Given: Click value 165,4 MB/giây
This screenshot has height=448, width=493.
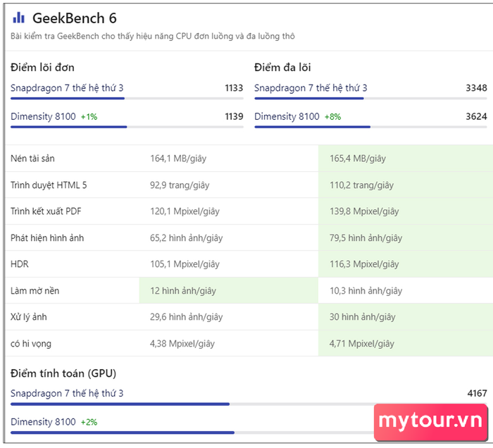Looking at the screenshot, I should point(358,158).
